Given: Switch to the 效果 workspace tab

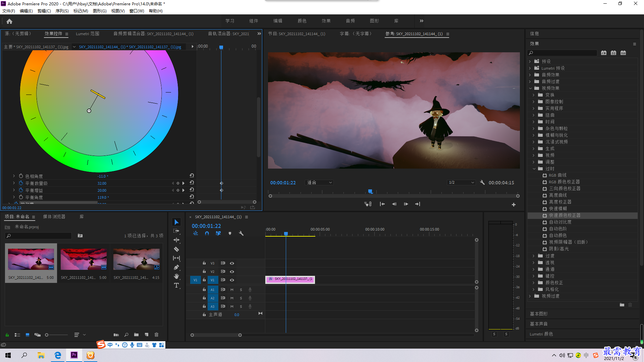Looking at the screenshot, I should point(326,21).
